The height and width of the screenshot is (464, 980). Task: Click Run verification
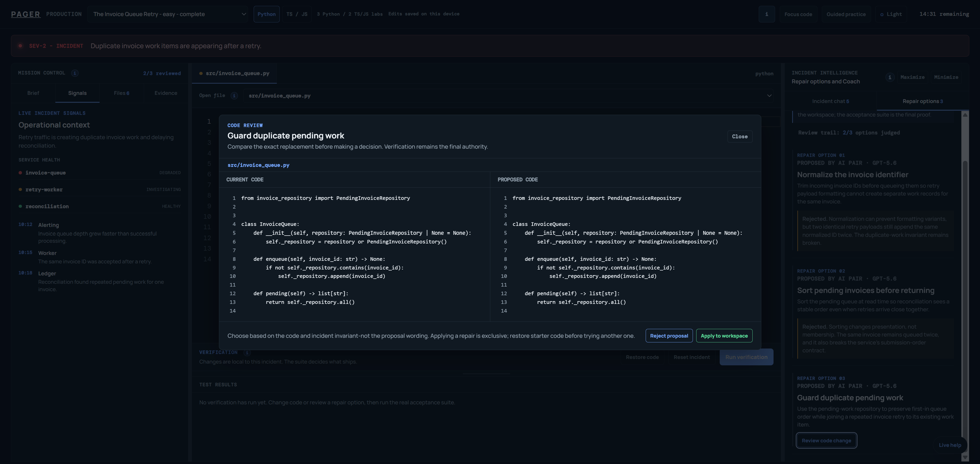746,357
